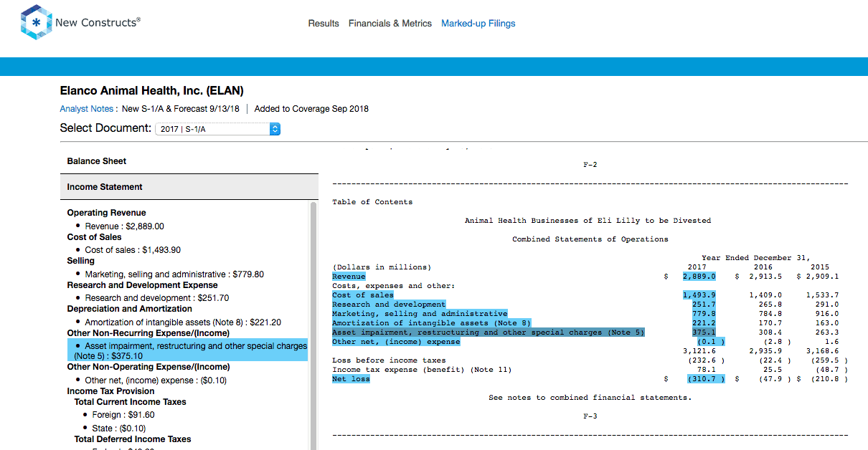Open the Results page
This screenshot has height=450, width=868.
click(324, 23)
